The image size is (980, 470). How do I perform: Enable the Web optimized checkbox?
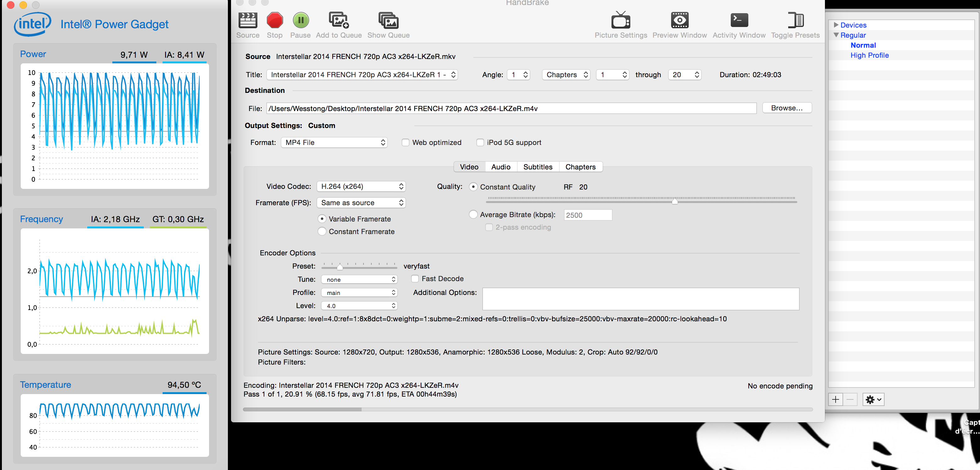pyautogui.click(x=406, y=142)
